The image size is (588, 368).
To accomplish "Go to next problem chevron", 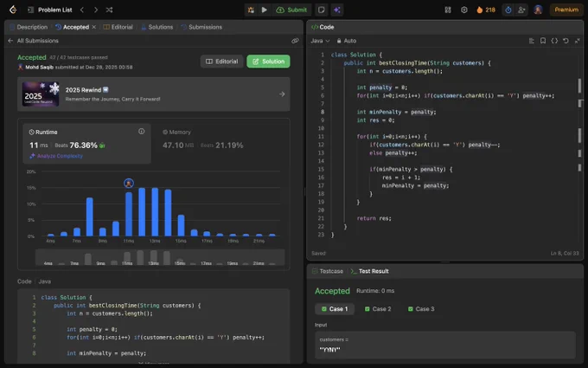I will click(96, 10).
